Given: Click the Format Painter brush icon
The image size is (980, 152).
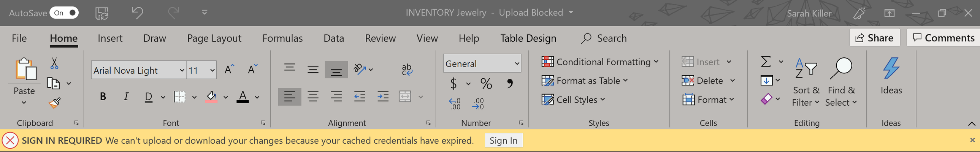Looking at the screenshot, I should tap(54, 103).
